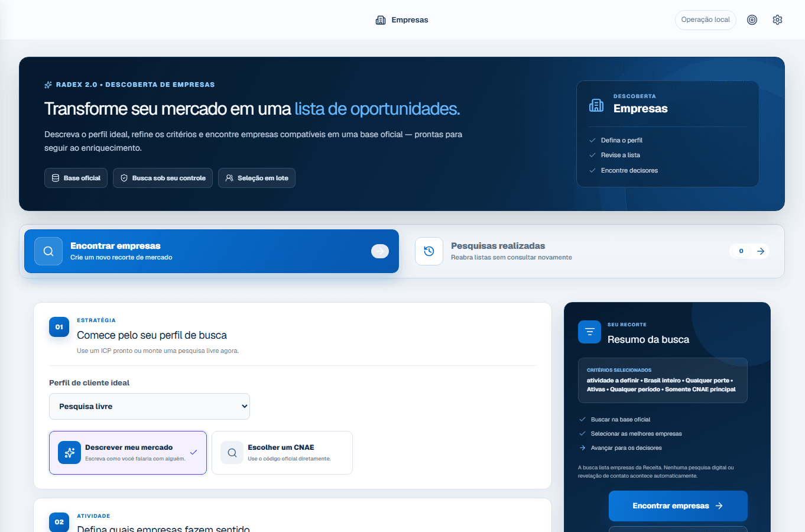Click the building icon in Descoberta card

(x=596, y=105)
